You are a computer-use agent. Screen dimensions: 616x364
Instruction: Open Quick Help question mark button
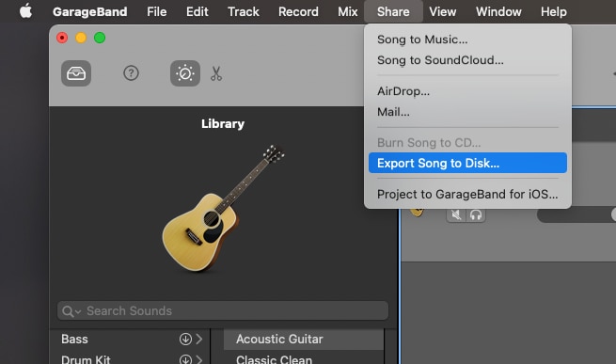tap(131, 73)
